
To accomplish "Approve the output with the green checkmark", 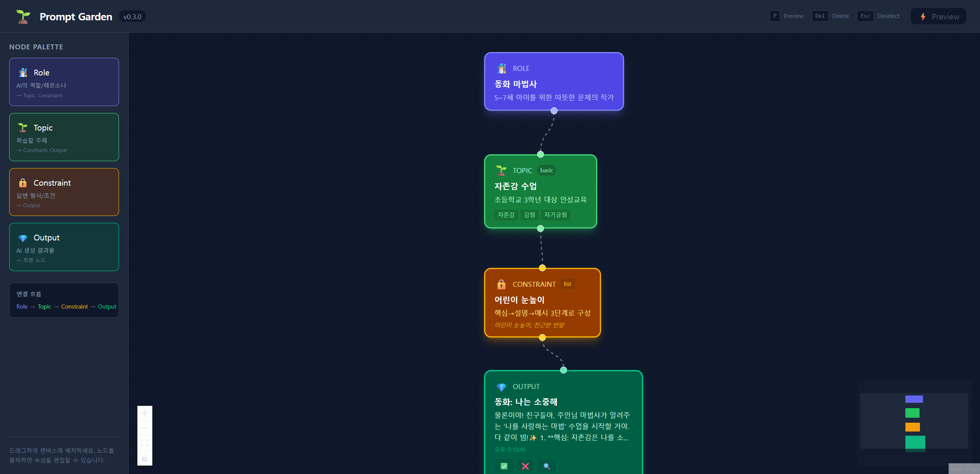I will pos(504,466).
